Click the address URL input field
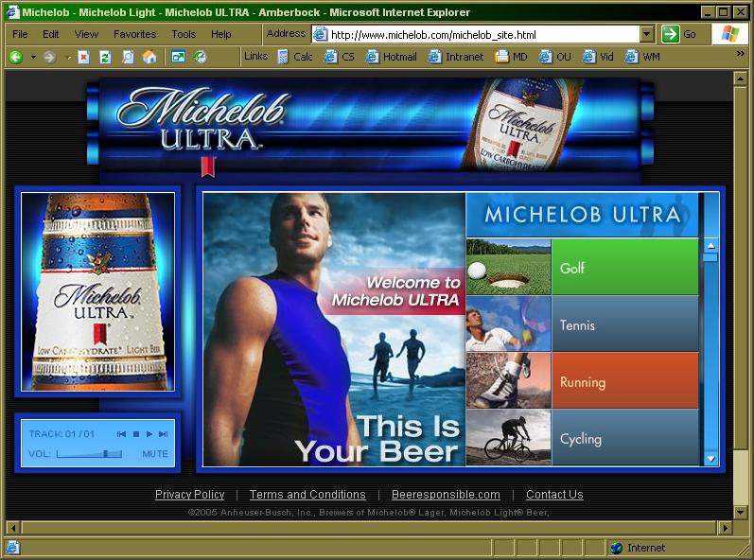 point(483,35)
